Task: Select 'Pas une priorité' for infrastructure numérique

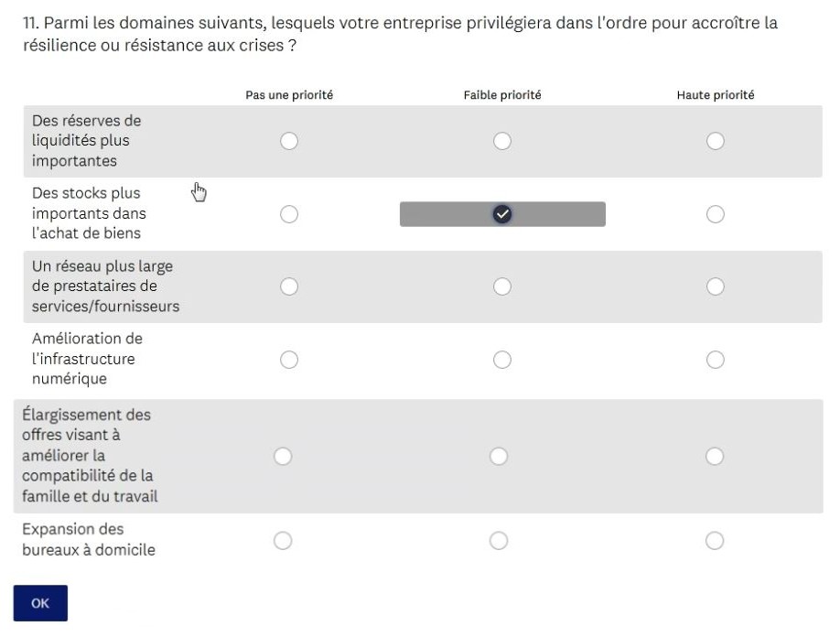Action: [x=289, y=360]
